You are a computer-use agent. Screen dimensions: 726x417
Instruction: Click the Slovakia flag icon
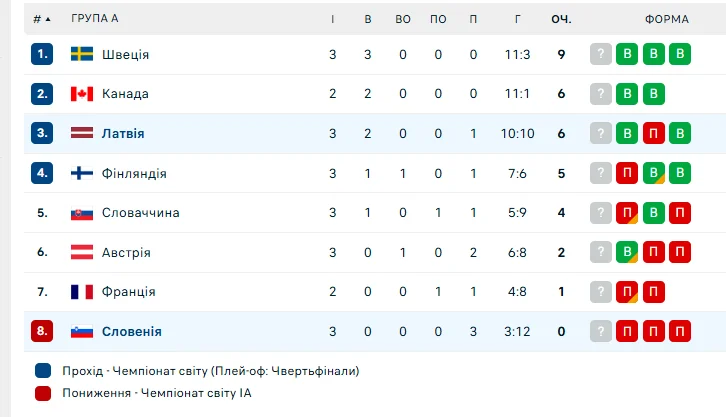point(82,213)
